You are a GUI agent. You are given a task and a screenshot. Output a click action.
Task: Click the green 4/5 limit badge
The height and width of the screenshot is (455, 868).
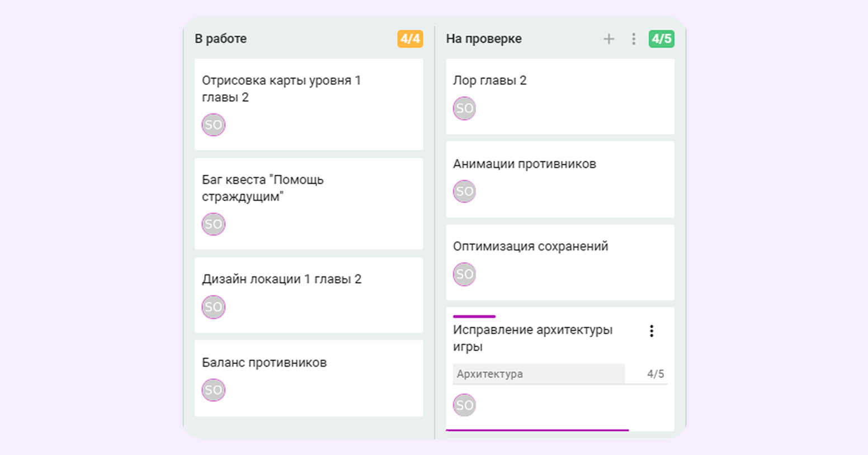[x=661, y=39]
